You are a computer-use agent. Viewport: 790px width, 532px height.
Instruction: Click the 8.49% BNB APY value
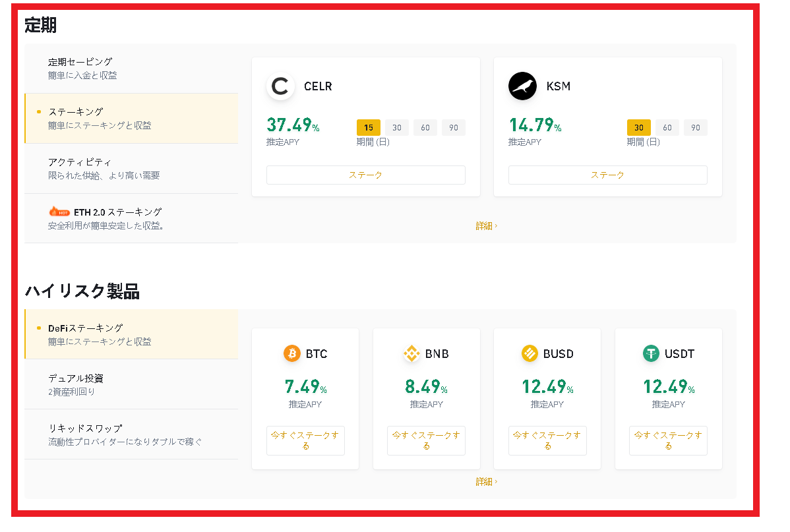click(426, 386)
